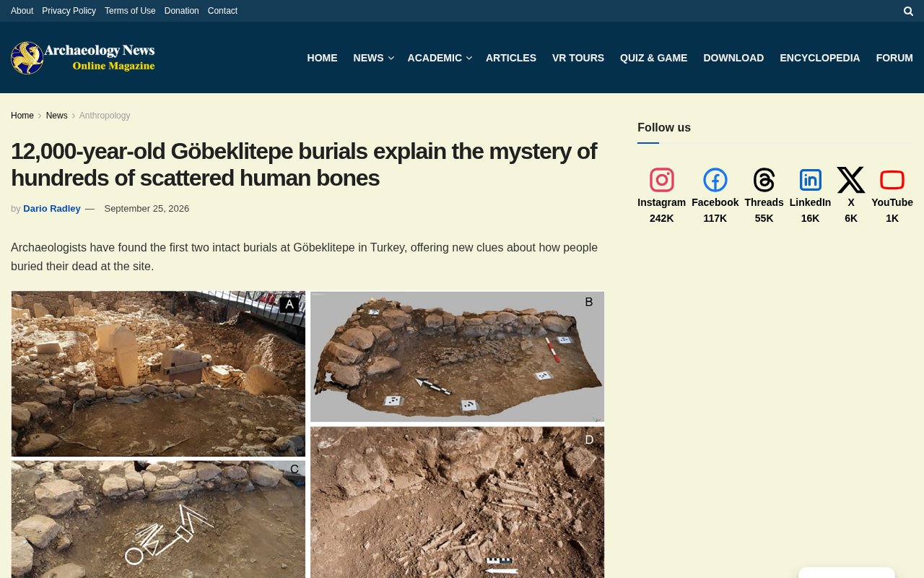924x578 pixels.
Task: Click the Göbeklitepe burials article headline
Action: point(304,165)
